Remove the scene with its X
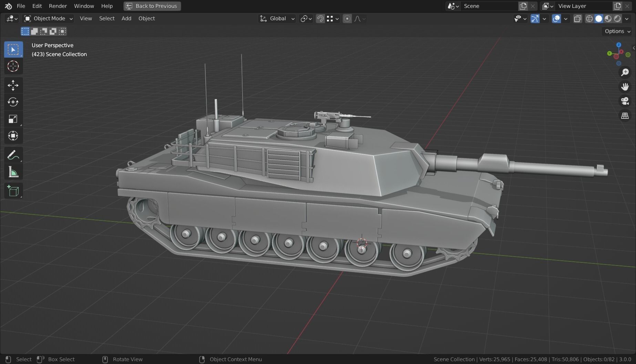The image size is (636, 364). coord(533,6)
